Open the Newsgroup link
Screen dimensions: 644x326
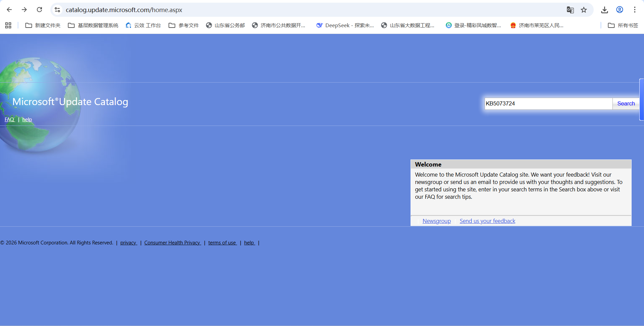[x=437, y=221]
